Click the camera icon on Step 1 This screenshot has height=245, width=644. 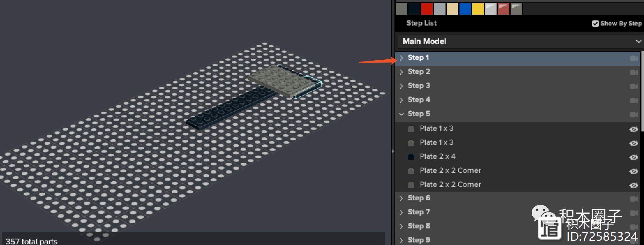coord(633,58)
